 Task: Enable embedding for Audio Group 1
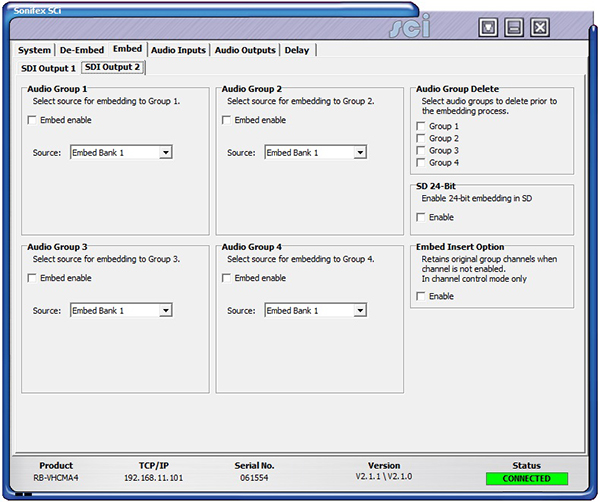click(x=32, y=120)
